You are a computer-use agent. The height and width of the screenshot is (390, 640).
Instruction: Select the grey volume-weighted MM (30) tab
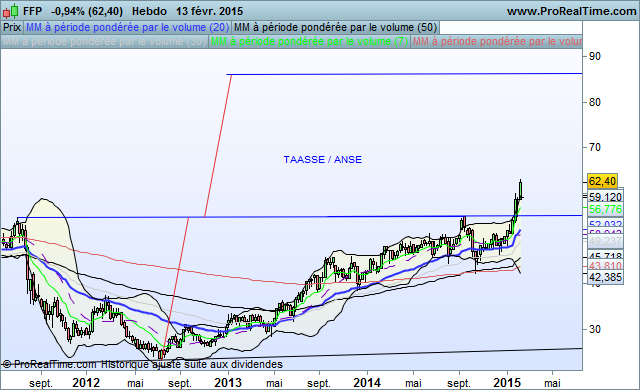pos(104,42)
